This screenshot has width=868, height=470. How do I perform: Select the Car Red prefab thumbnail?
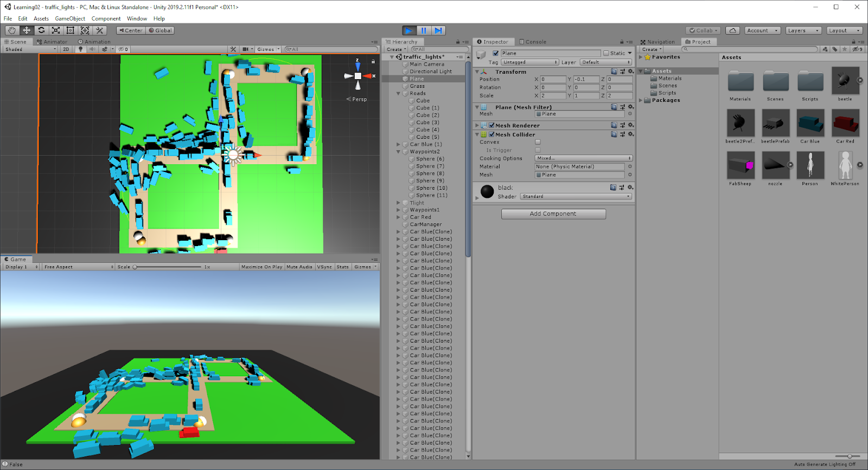click(x=845, y=124)
